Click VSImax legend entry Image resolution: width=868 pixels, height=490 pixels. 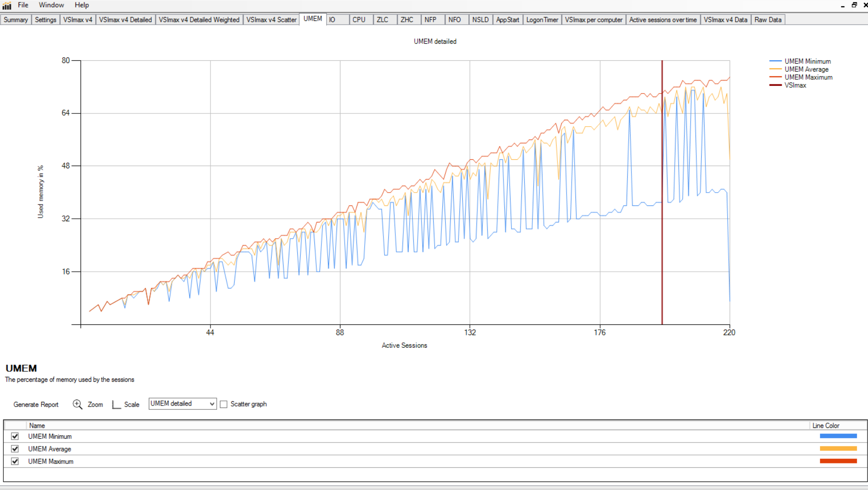tap(787, 85)
